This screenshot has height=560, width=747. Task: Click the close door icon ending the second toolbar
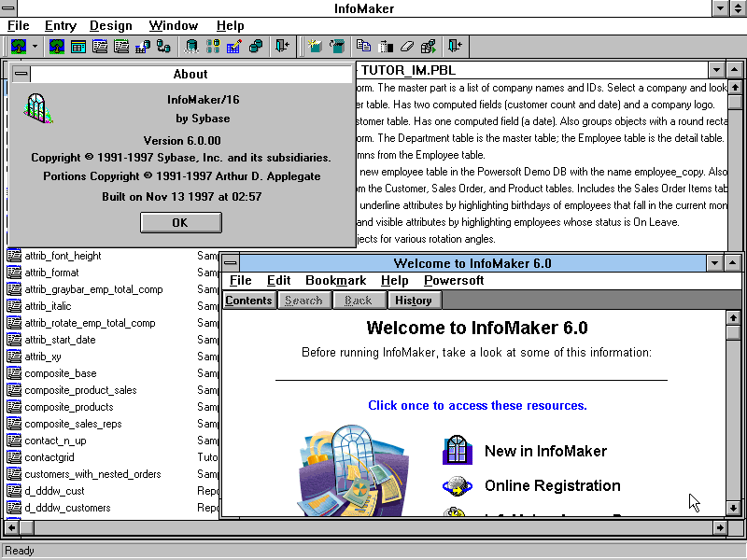455,46
